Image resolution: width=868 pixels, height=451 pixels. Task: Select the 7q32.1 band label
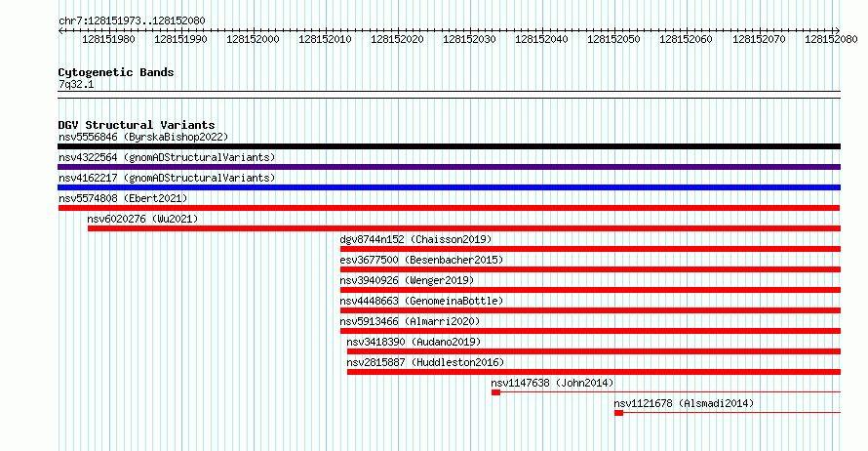76,84
